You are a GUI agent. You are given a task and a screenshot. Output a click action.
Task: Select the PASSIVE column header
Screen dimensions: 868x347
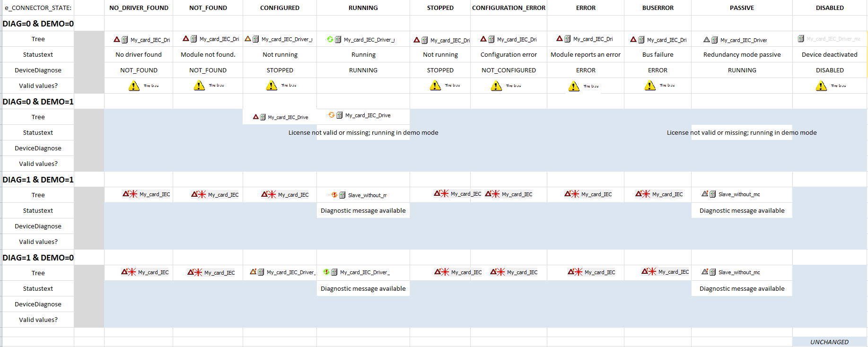[x=741, y=8]
